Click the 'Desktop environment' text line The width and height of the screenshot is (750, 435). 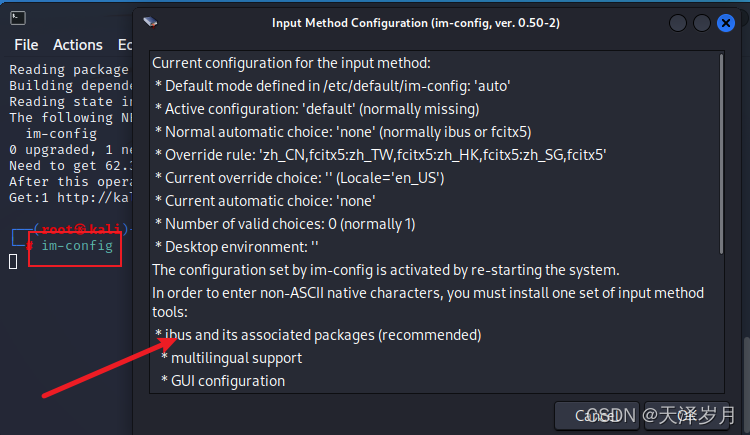pyautogui.click(x=237, y=247)
